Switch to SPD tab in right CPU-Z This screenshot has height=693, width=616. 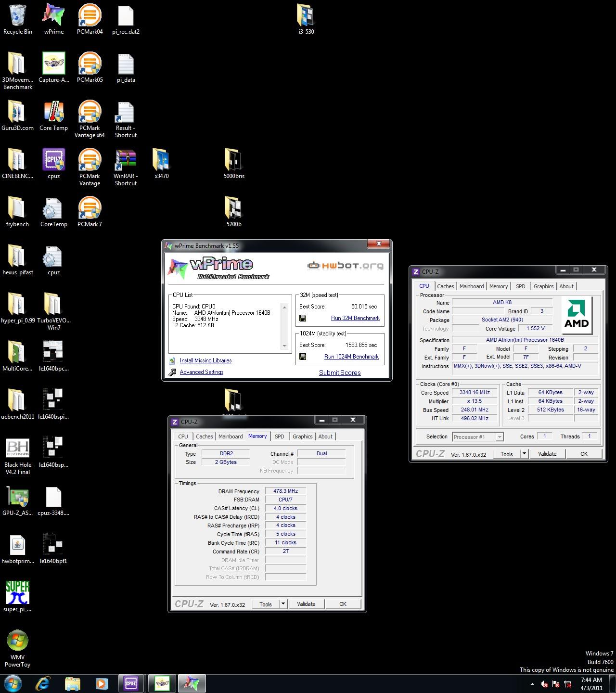[x=521, y=286]
